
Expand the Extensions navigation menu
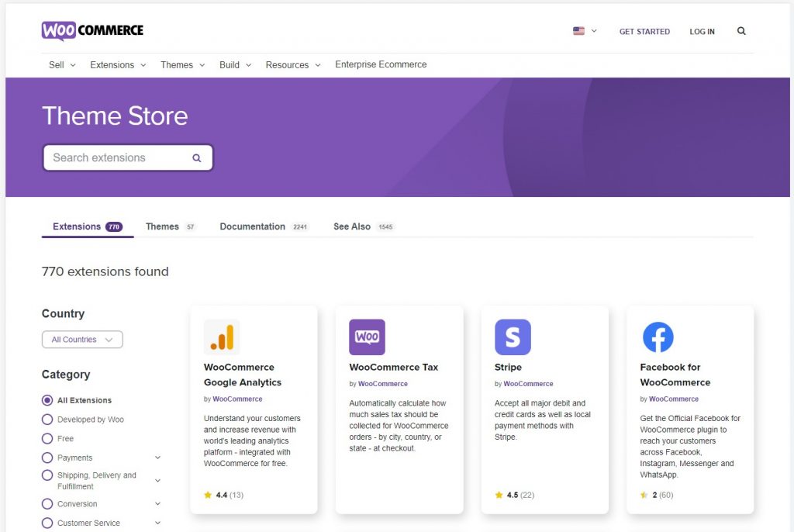(x=118, y=65)
